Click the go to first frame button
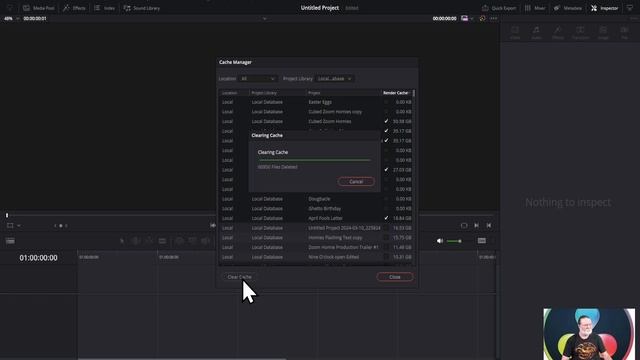The height and width of the screenshot is (360, 640). (213, 225)
